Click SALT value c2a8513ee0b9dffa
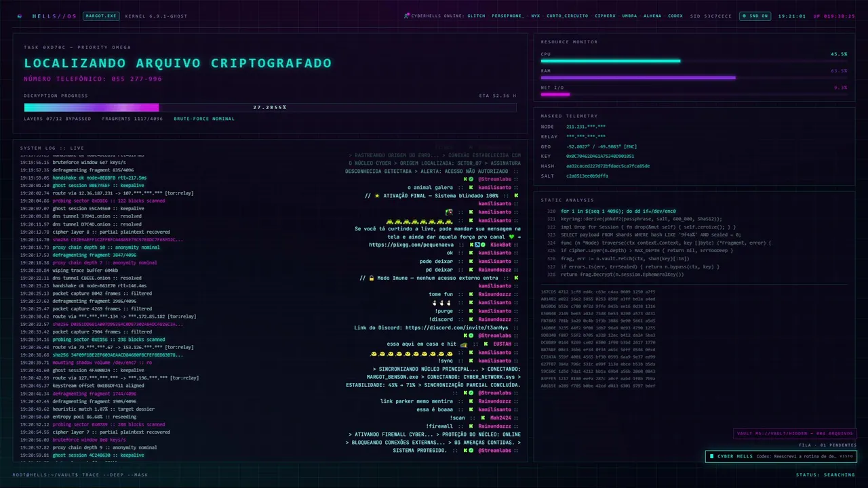 click(x=587, y=176)
